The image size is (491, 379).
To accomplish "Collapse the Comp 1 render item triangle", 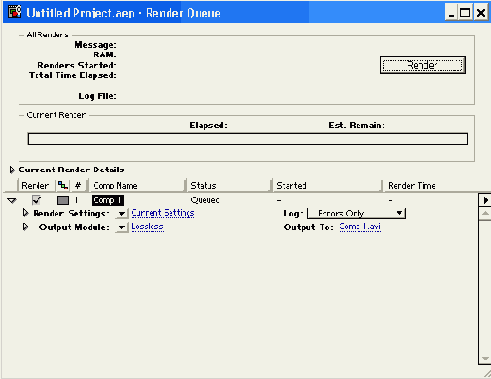I will point(12,200).
